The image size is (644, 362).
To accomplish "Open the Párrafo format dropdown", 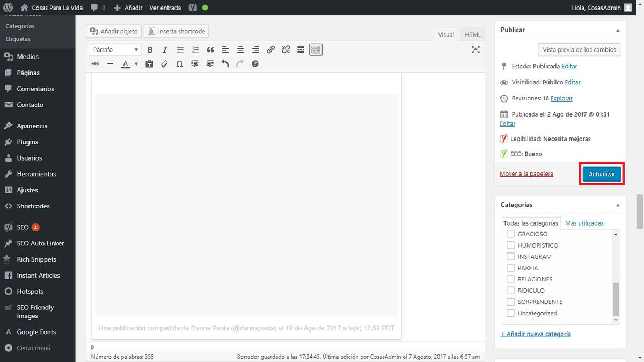I will click(x=115, y=49).
